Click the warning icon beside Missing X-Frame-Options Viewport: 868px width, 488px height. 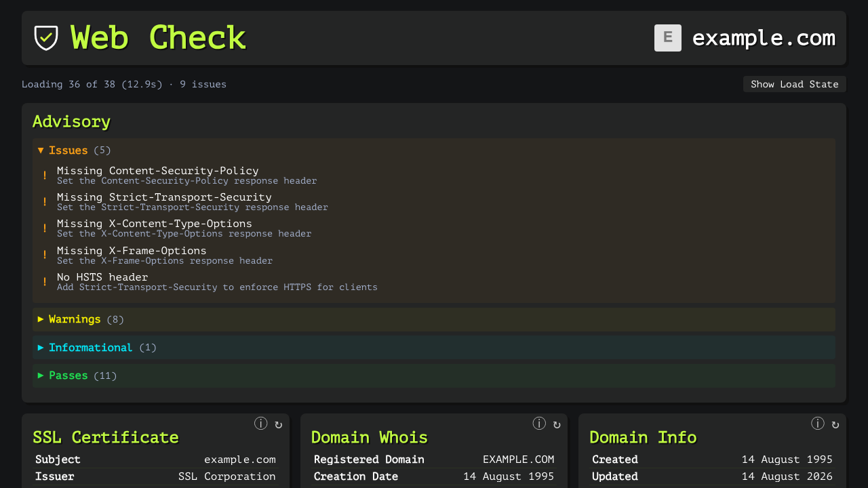coord(45,255)
